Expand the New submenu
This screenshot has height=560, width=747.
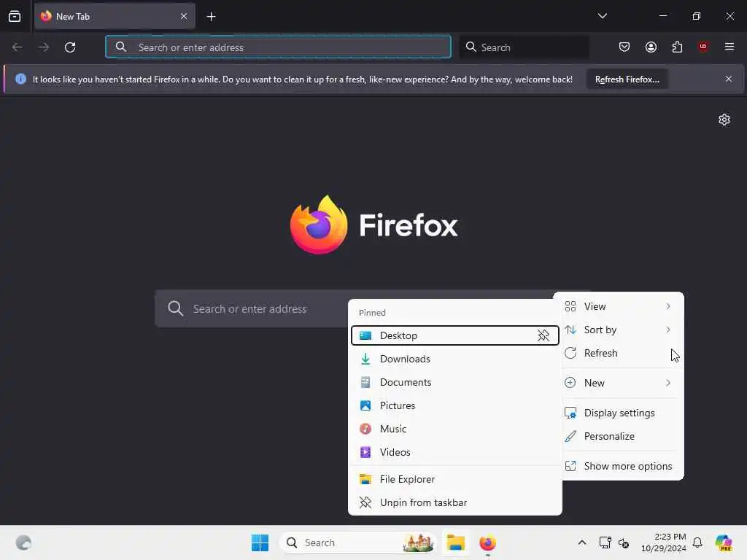point(620,383)
